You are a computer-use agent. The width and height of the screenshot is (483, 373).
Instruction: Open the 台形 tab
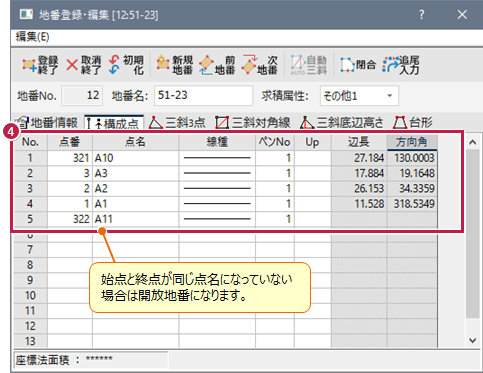(413, 123)
